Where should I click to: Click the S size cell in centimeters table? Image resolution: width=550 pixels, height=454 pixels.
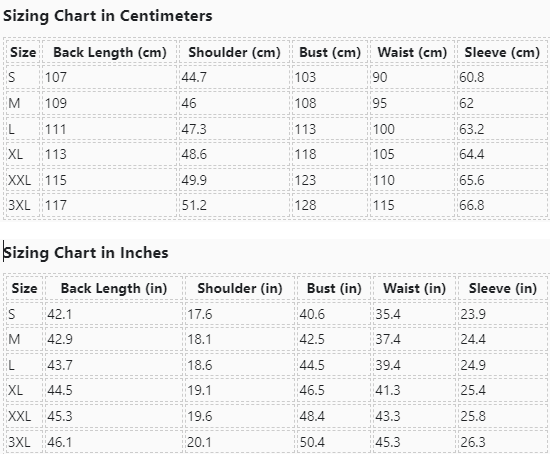[23, 77]
